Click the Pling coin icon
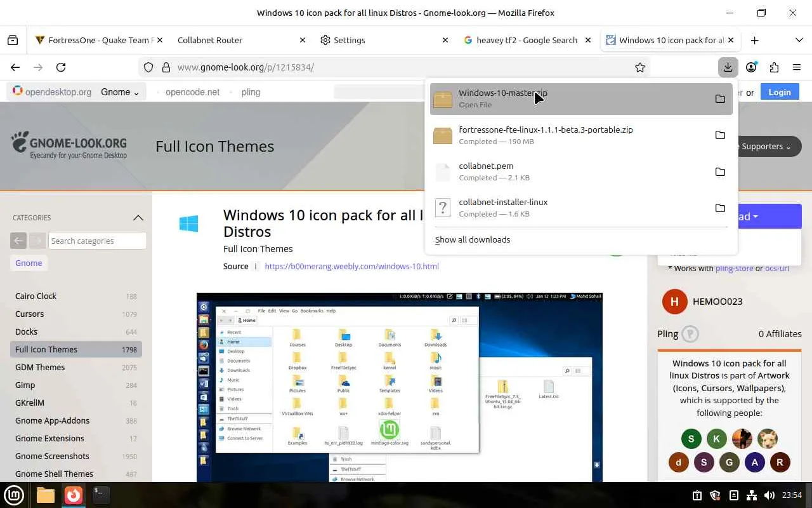This screenshot has height=508, width=812. (x=690, y=334)
